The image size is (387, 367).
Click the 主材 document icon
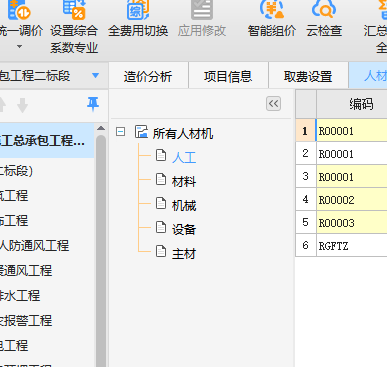[x=161, y=251]
